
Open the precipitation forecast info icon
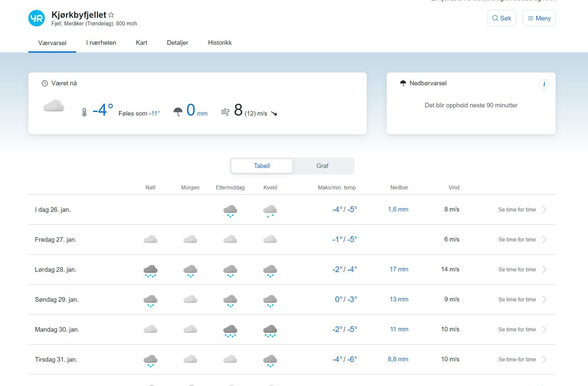tap(544, 84)
